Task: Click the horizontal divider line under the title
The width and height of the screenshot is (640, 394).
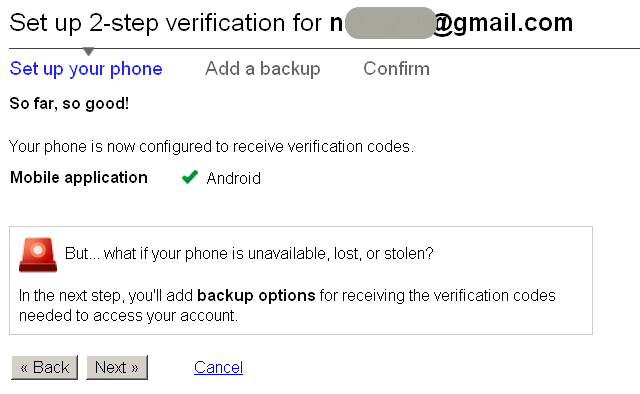Action: tap(324, 48)
